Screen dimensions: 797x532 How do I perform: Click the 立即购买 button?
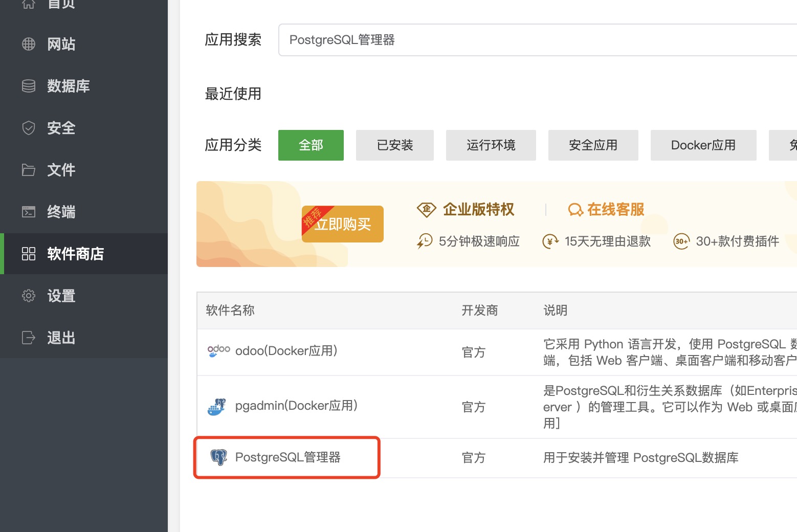[343, 224]
